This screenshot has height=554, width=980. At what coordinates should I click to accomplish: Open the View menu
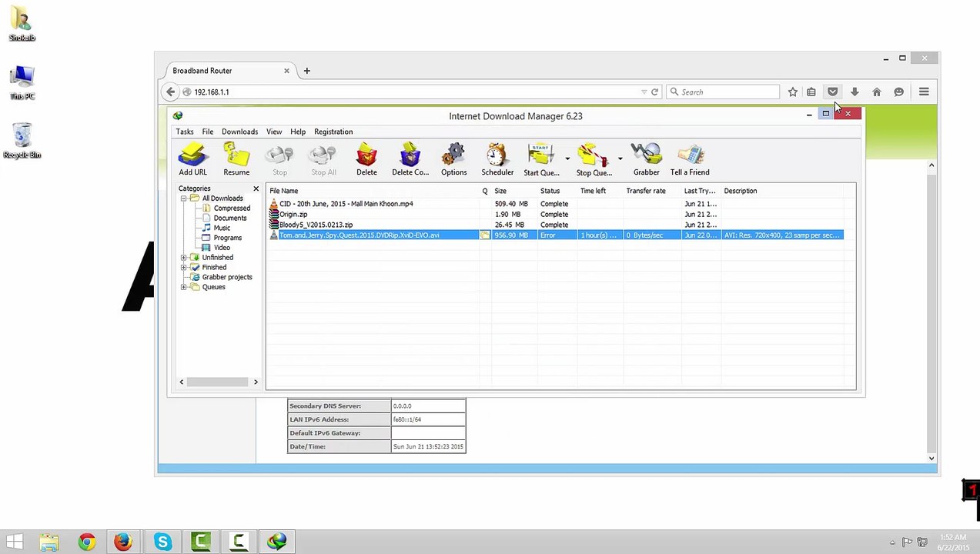pyautogui.click(x=274, y=132)
